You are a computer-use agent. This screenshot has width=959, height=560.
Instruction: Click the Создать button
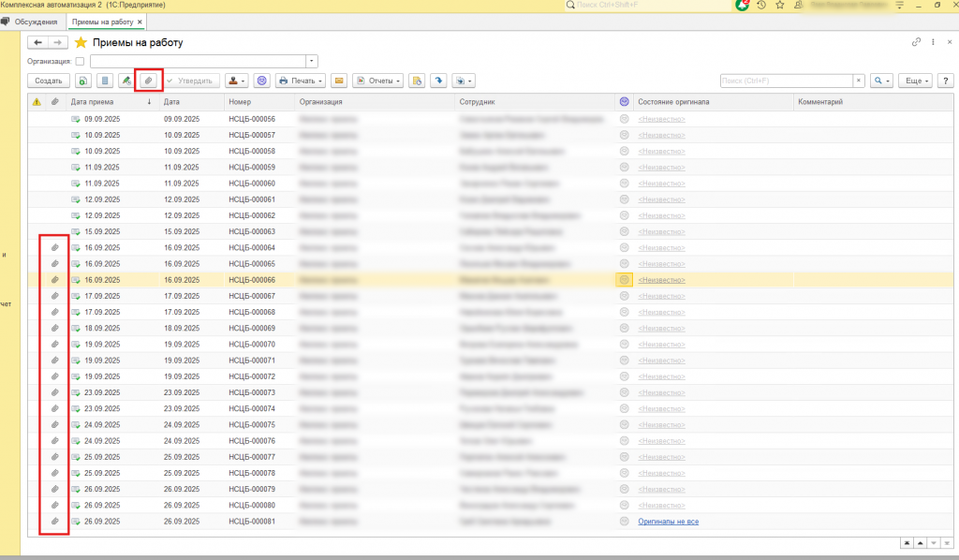pos(49,81)
